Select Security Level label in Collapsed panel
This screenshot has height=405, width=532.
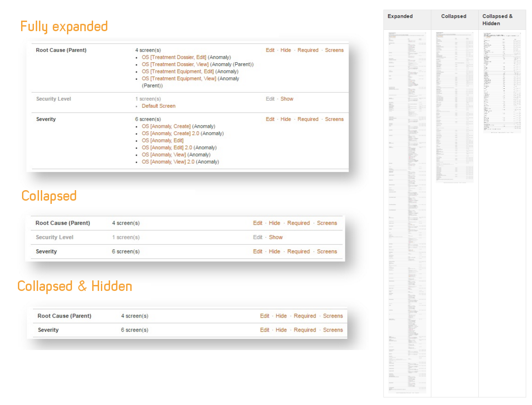click(54, 237)
